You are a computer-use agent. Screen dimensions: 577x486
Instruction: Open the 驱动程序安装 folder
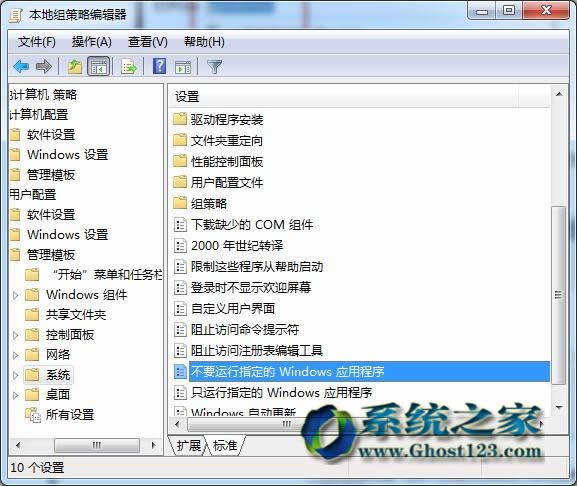click(x=227, y=119)
